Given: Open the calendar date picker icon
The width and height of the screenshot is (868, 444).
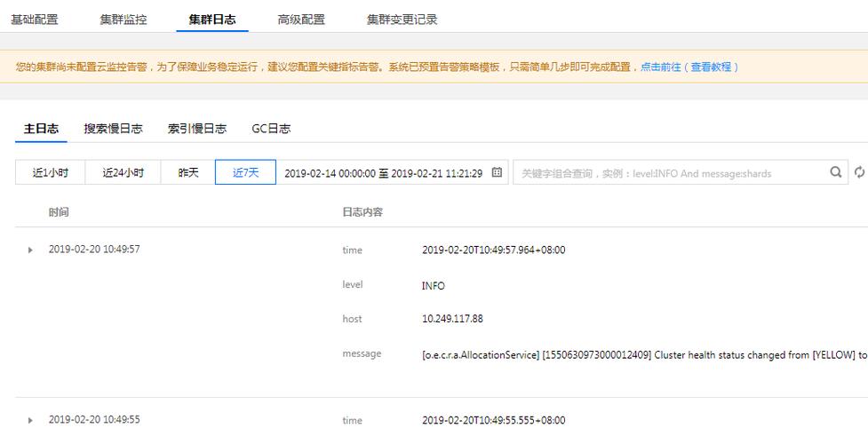Looking at the screenshot, I should point(497,172).
